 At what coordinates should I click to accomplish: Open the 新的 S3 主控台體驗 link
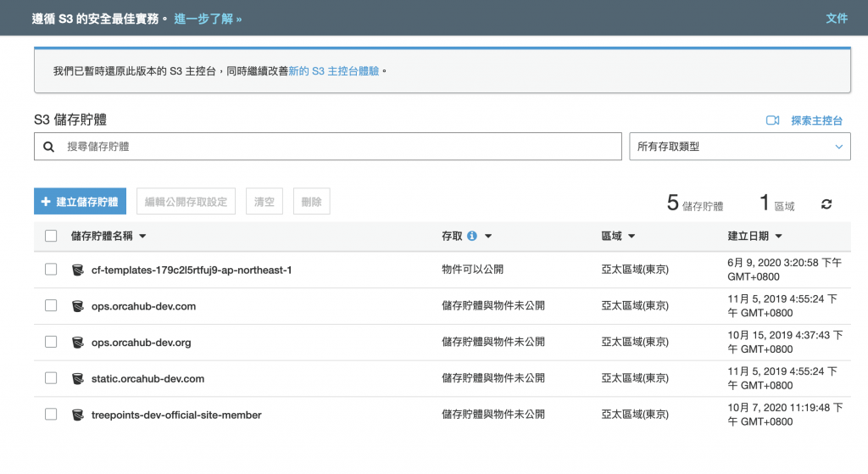point(334,71)
